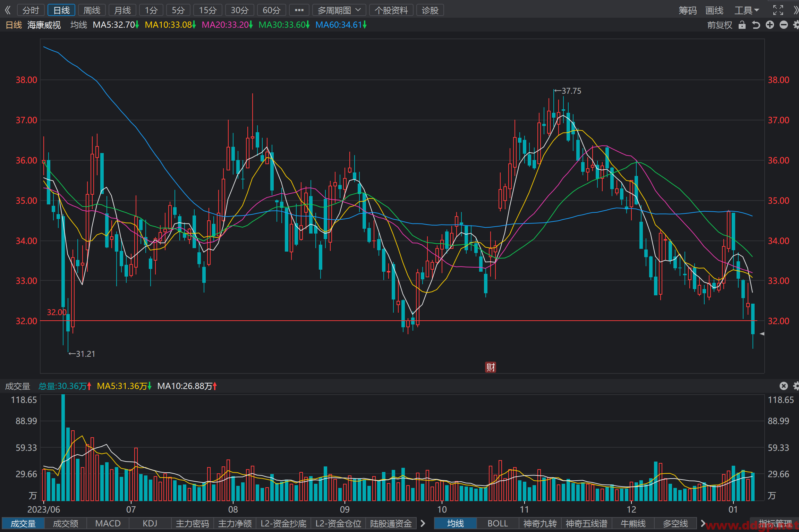Select 神奇九转 indicator tab
The image size is (799, 532).
tap(540, 523)
